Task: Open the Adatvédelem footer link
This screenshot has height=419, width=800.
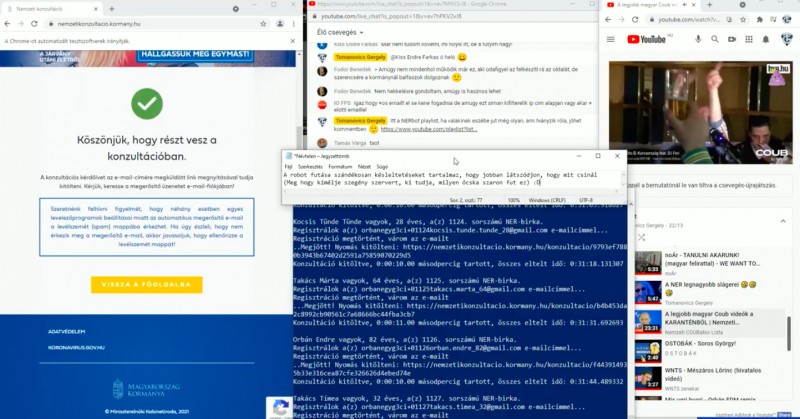Action: coord(68,331)
